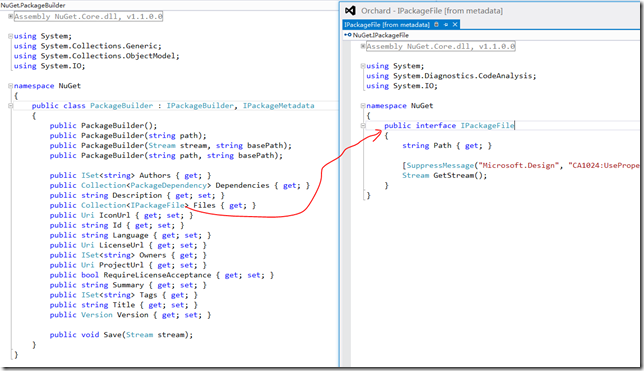Click the "Microsoft.Design" string literal
The image size is (644, 371).
coord(519,166)
